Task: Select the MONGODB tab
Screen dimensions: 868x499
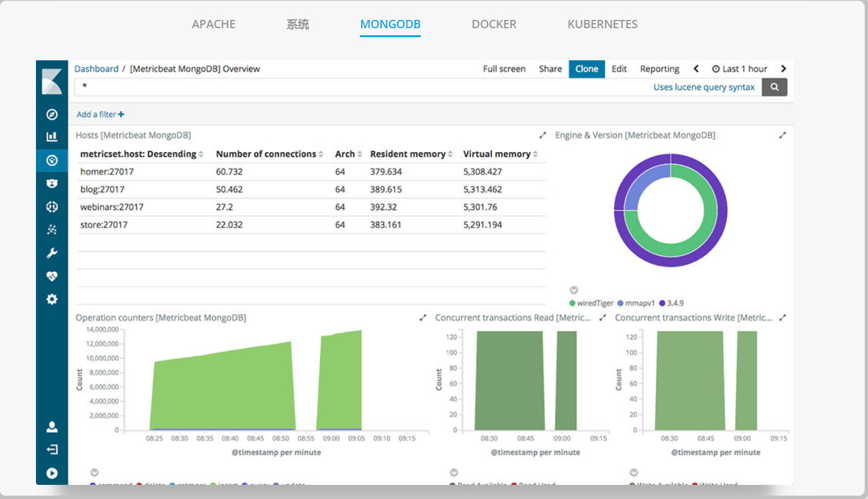Action: click(x=390, y=24)
